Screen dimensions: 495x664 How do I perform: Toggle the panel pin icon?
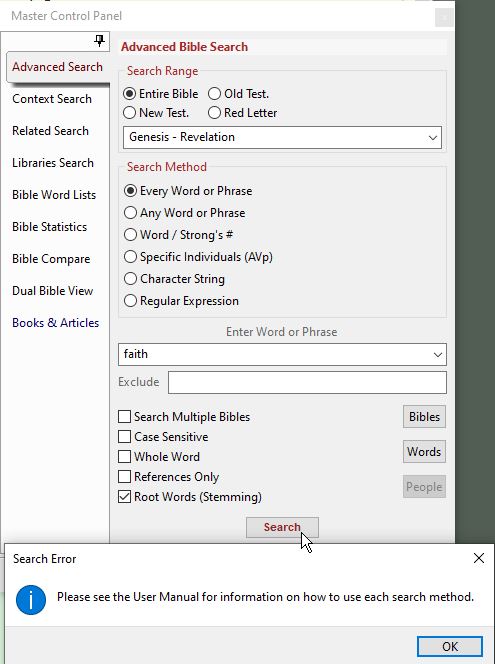click(x=99, y=41)
